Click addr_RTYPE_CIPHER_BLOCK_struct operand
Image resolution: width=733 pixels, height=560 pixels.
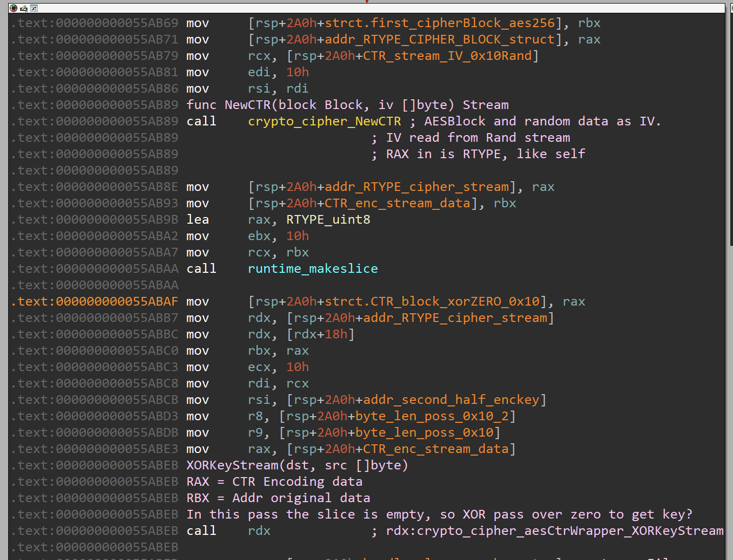pyautogui.click(x=440, y=39)
